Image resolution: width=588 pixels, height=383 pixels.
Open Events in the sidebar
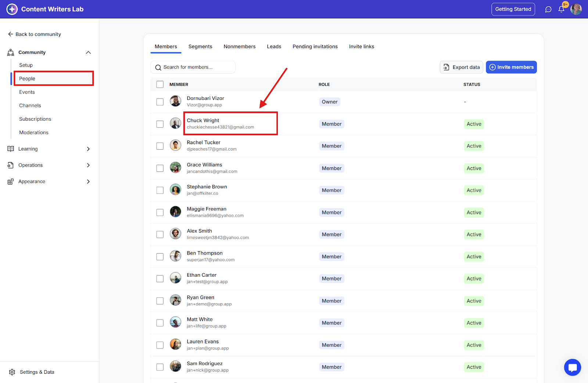point(27,92)
